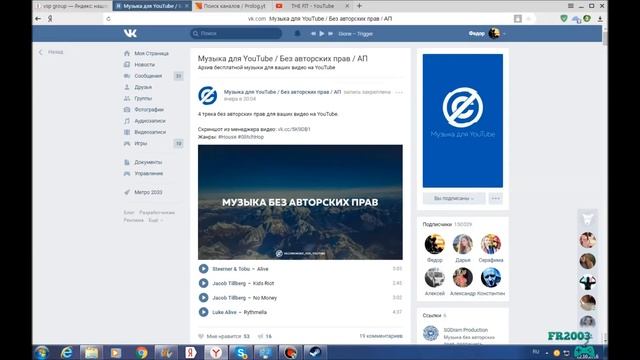
Task: Open Друзья in left menu
Action: 143,87
